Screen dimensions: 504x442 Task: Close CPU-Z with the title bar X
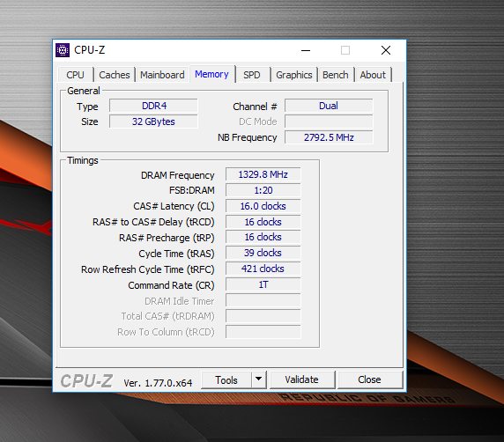click(386, 50)
